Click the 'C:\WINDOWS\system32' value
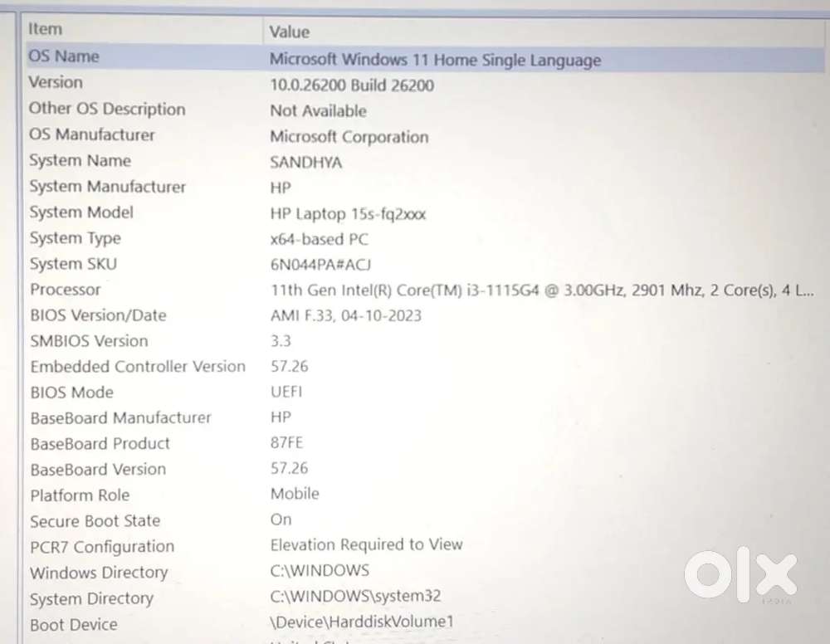The image size is (830, 644). 355,597
